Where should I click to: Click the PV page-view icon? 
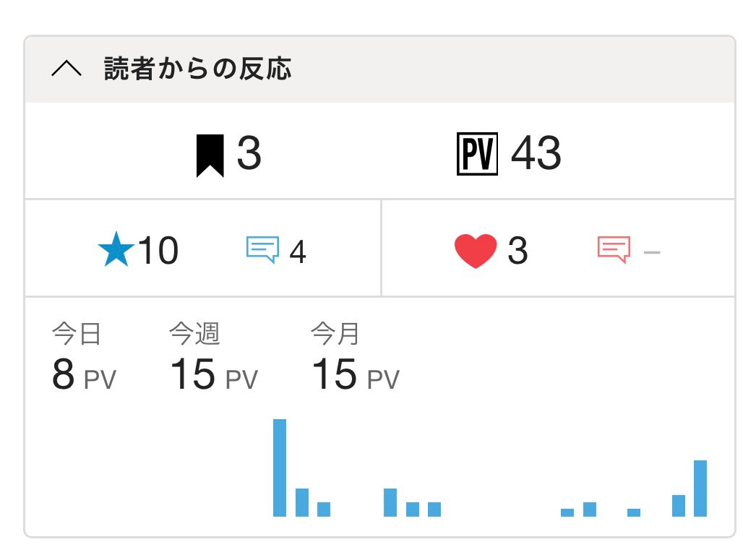[477, 154]
